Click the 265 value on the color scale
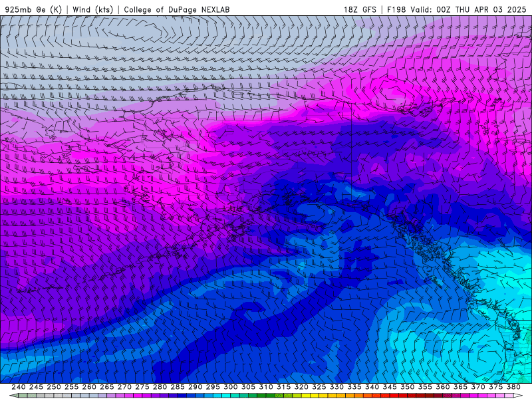The width and height of the screenshot is (532, 399). (x=106, y=387)
